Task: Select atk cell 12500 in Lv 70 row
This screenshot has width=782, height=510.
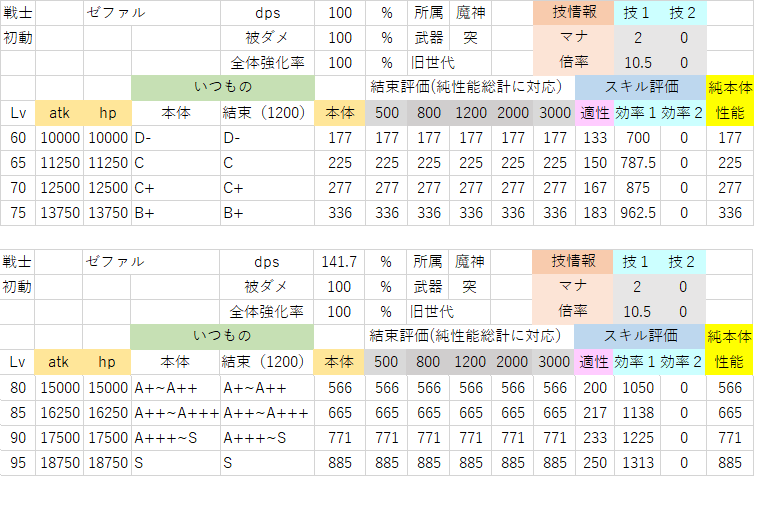Action: coord(60,188)
